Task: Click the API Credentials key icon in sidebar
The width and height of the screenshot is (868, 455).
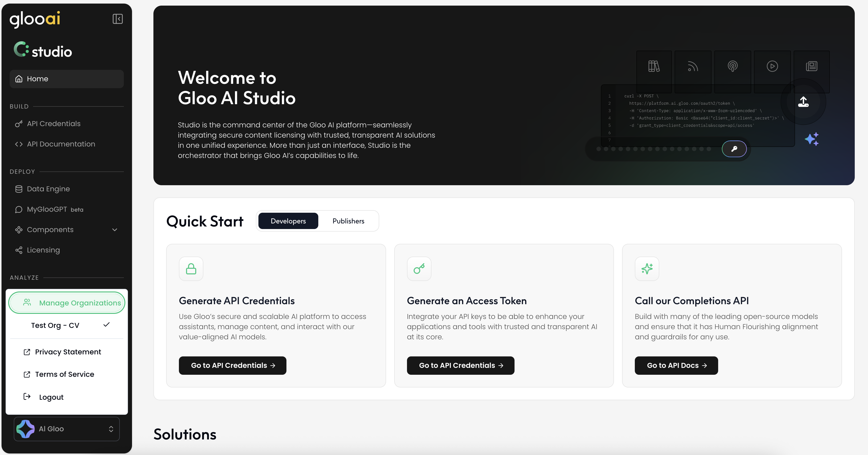Action: point(19,124)
